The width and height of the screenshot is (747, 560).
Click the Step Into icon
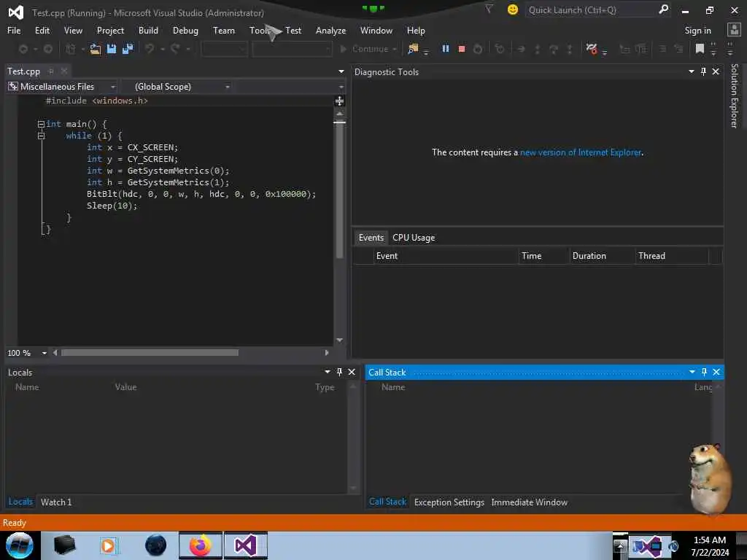click(538, 49)
